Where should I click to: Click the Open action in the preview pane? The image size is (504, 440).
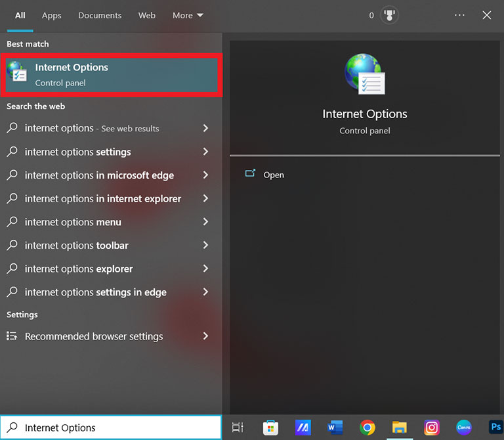tap(274, 175)
